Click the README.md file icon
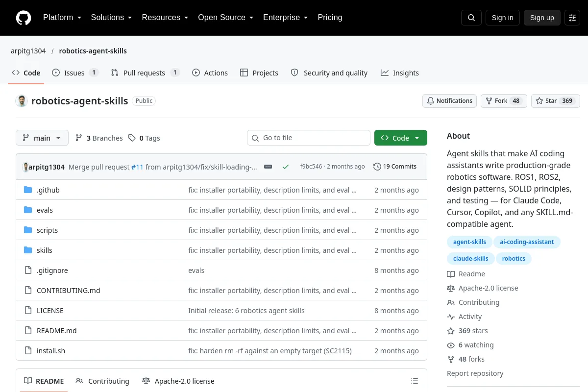Screen dimensions: 588x392 (28, 330)
